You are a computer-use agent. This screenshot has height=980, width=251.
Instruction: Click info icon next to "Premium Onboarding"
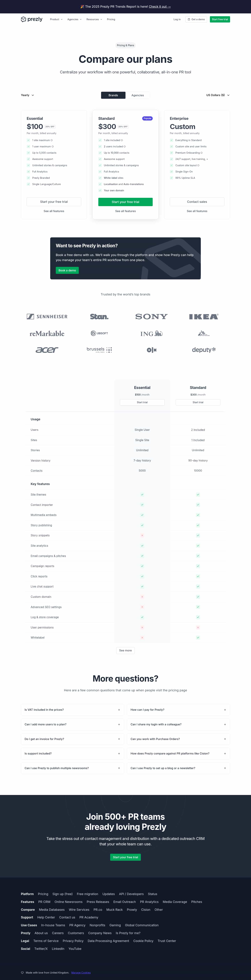pos(201,153)
